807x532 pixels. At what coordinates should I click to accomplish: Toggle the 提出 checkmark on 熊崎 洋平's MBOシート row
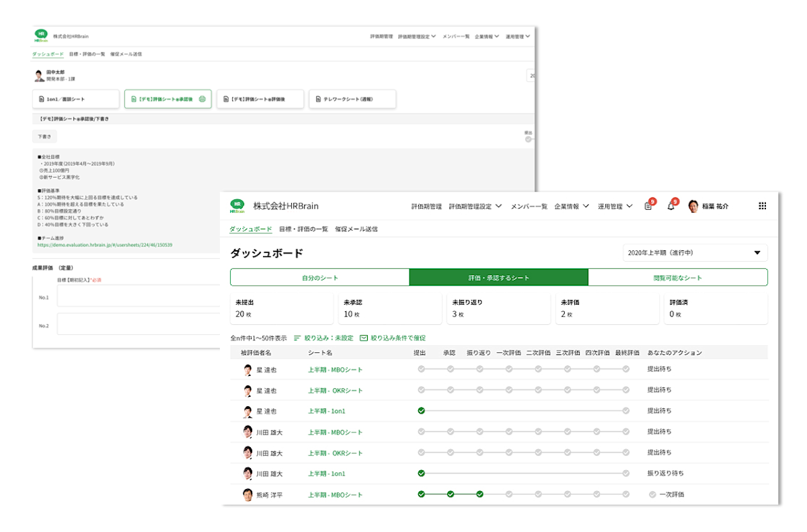coord(421,494)
